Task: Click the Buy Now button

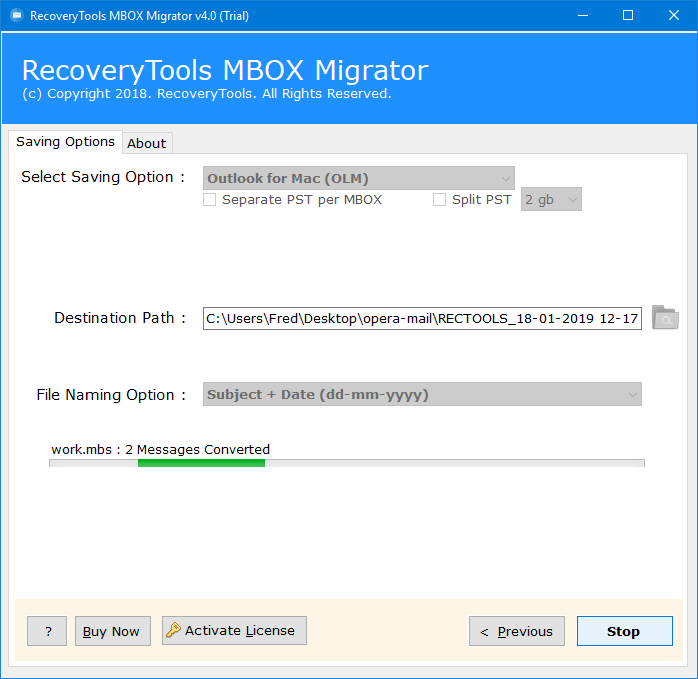Action: click(113, 631)
